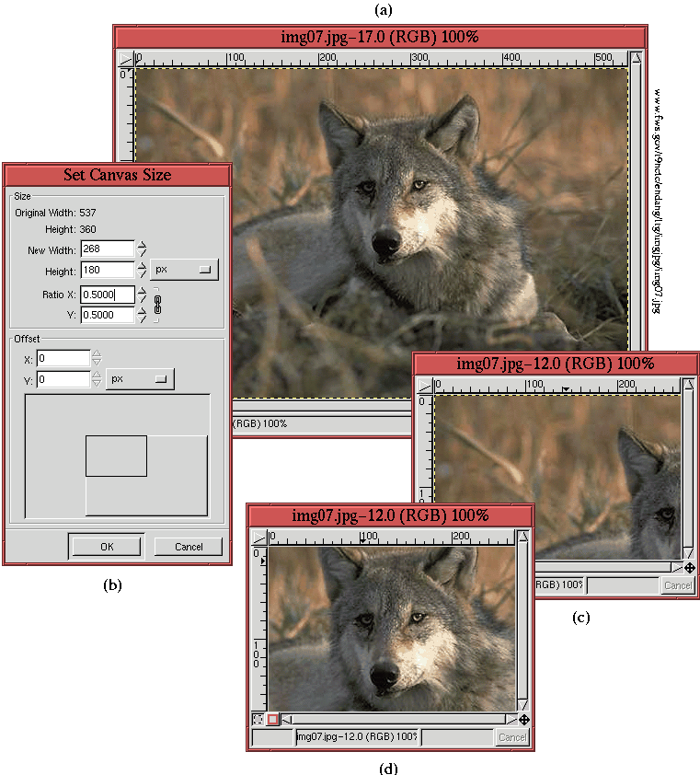This screenshot has width=700, height=775.
Task: Toggle the red quick mask button
Action: pos(272,719)
